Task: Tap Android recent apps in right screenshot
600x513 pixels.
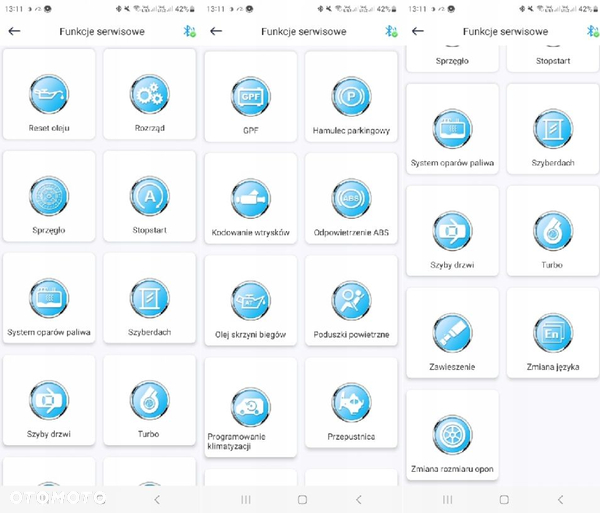Action: [x=447, y=499]
